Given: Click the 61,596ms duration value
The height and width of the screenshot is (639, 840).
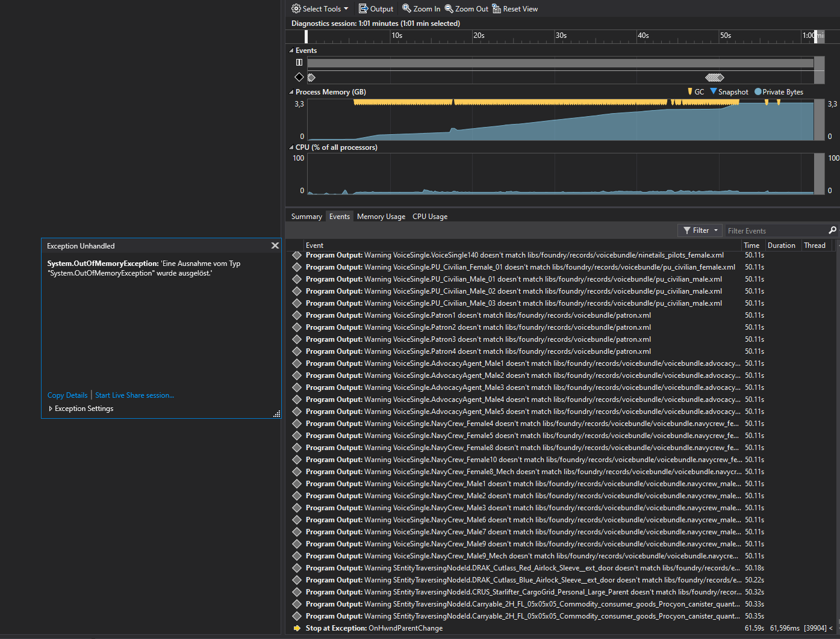Looking at the screenshot, I should point(785,628).
